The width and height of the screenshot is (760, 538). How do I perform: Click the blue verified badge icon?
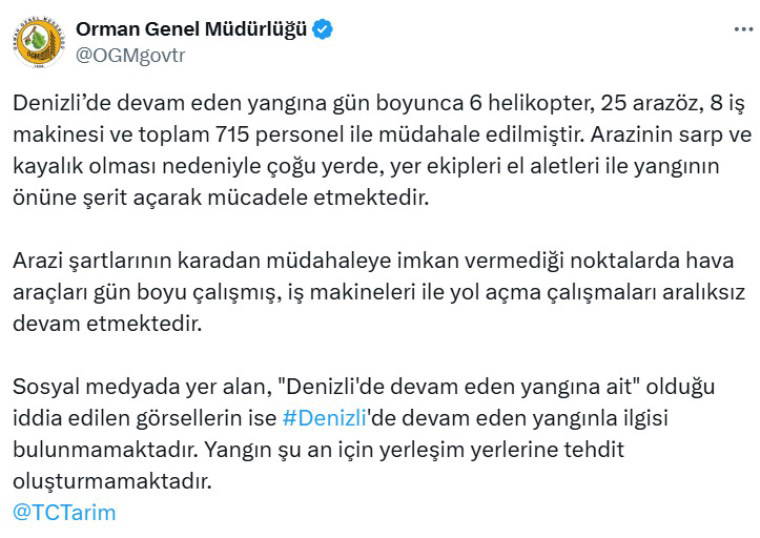pos(322,30)
